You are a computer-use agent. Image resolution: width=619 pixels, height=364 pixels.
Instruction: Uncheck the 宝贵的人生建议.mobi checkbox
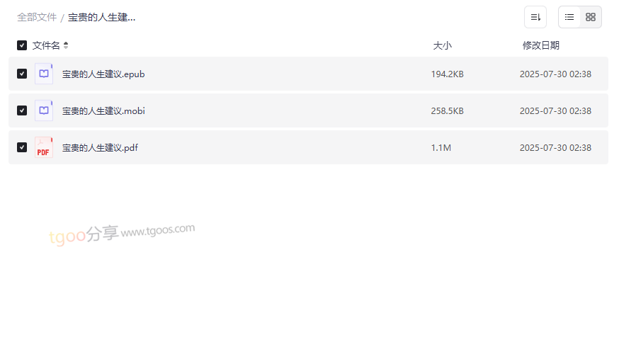click(22, 110)
